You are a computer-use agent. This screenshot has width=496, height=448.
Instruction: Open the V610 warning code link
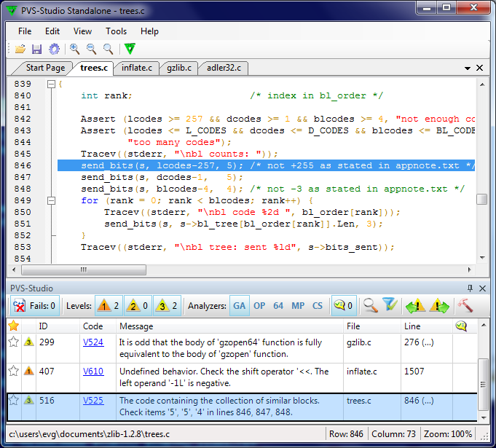coord(92,371)
